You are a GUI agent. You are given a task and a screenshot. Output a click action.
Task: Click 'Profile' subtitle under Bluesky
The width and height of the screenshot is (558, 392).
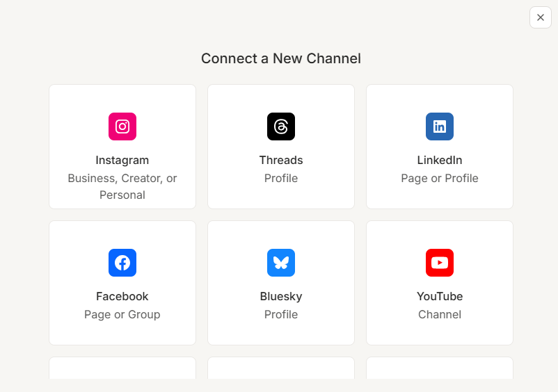point(281,315)
